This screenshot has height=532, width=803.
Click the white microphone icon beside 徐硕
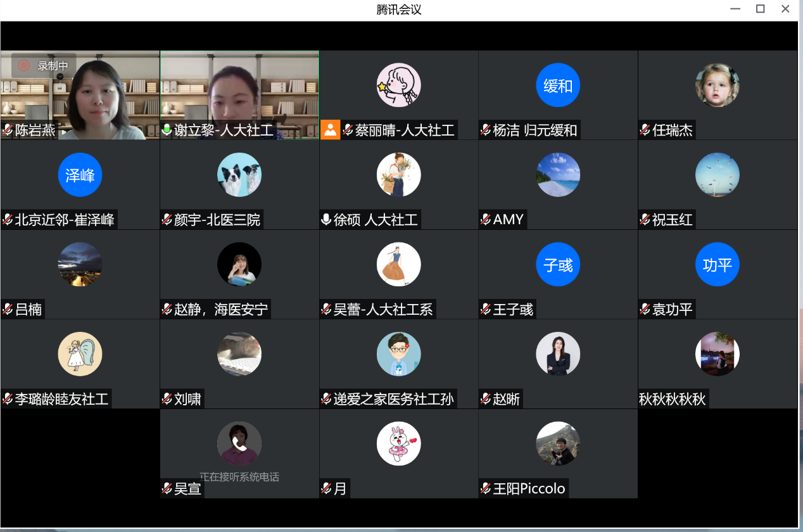[x=326, y=220]
